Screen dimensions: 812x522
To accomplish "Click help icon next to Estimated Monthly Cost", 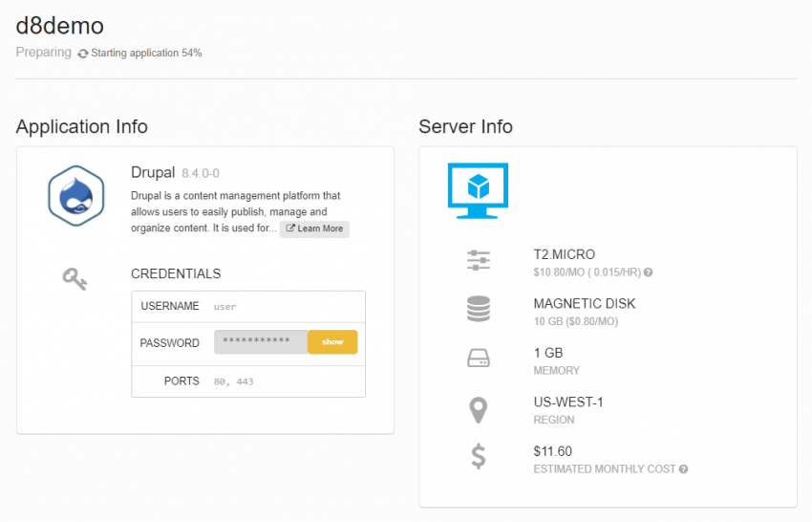I will click(x=683, y=469).
